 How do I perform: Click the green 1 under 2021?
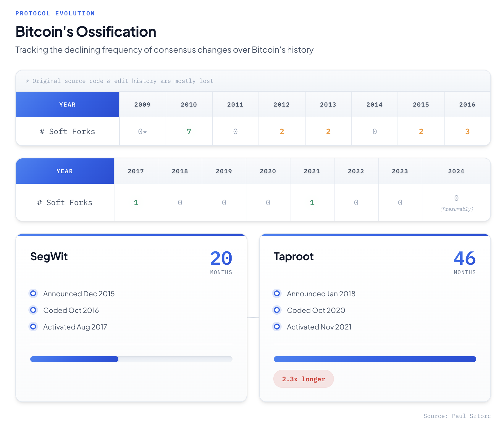(x=312, y=202)
